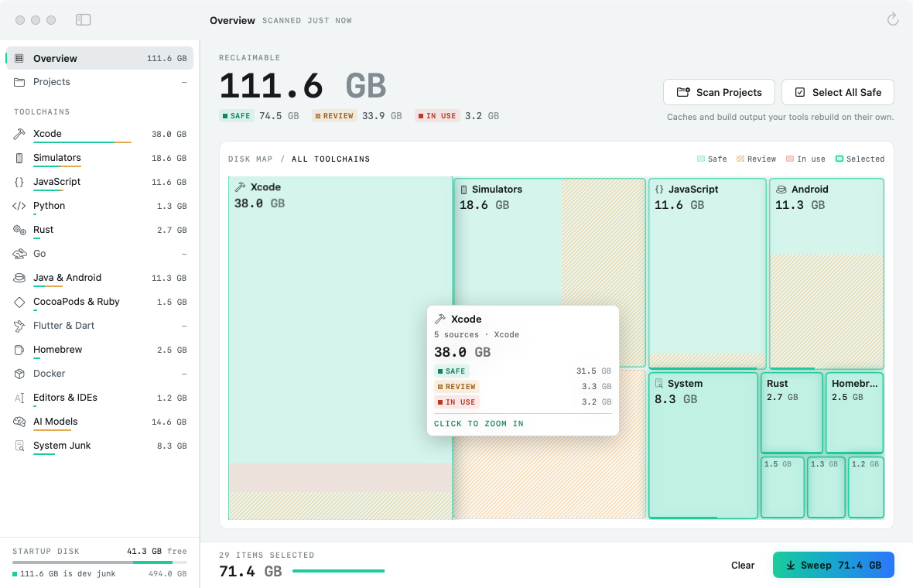The width and height of the screenshot is (913, 588).
Task: Click Clear to deselect items
Action: click(743, 566)
